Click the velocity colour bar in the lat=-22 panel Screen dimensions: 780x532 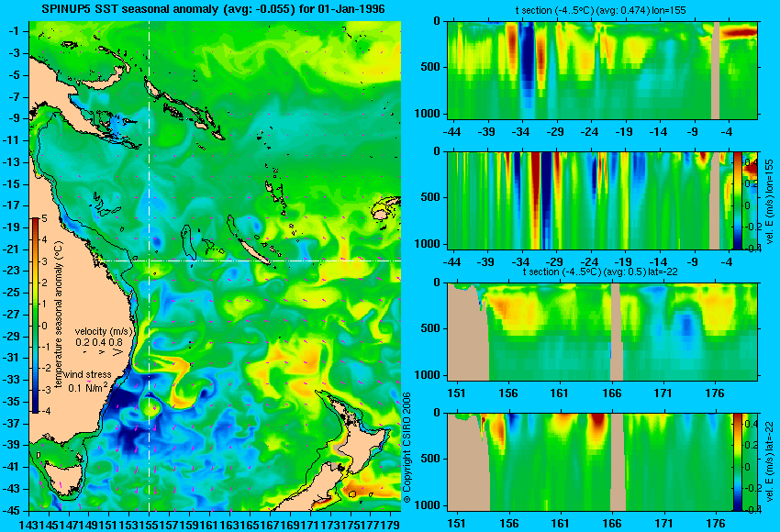coord(737,462)
